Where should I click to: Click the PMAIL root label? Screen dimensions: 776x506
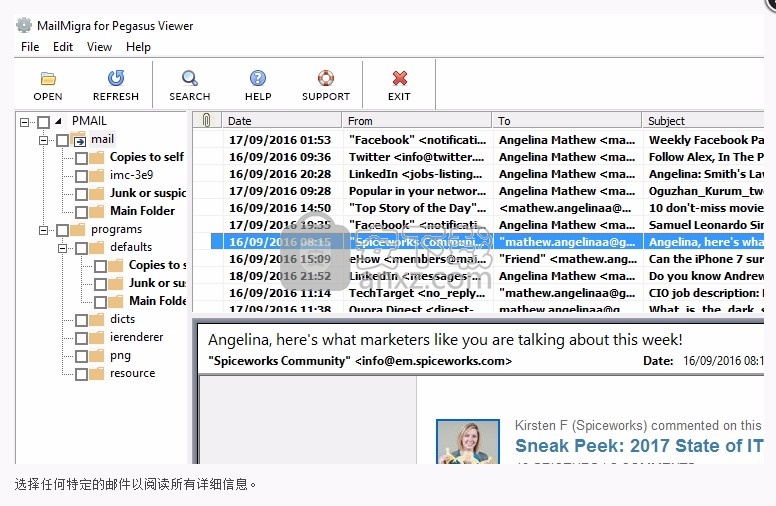click(89, 121)
